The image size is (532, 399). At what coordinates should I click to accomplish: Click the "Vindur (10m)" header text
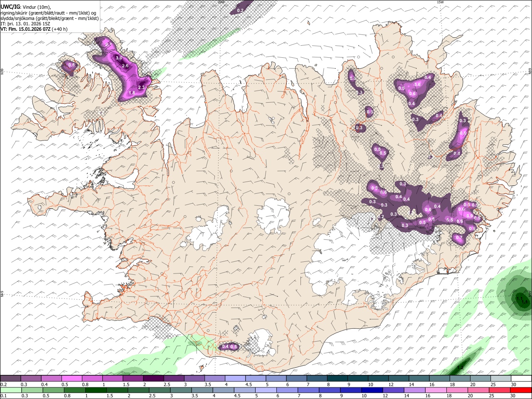coord(36,7)
